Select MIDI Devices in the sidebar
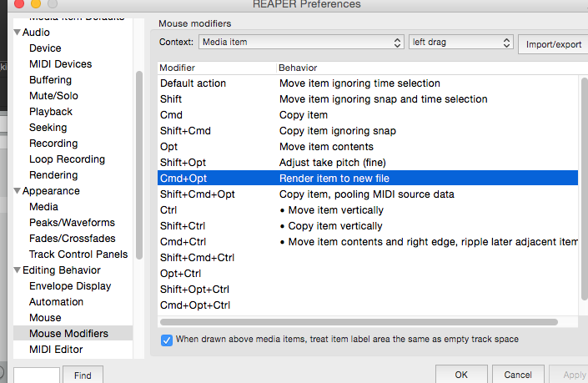This screenshot has height=383, width=588. (60, 64)
